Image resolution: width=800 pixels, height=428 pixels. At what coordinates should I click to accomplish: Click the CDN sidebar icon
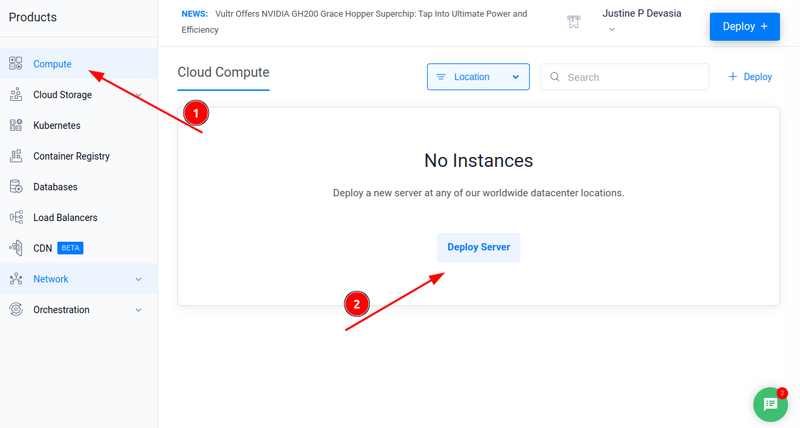tap(16, 248)
